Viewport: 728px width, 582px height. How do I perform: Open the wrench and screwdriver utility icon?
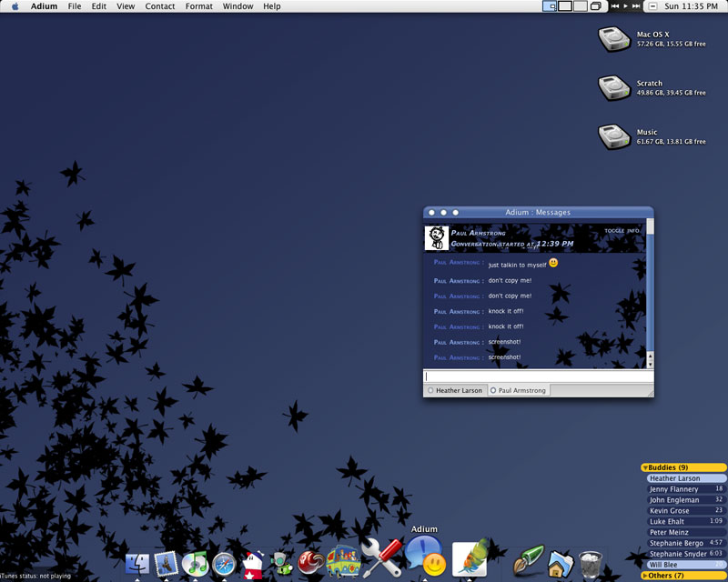380,557
